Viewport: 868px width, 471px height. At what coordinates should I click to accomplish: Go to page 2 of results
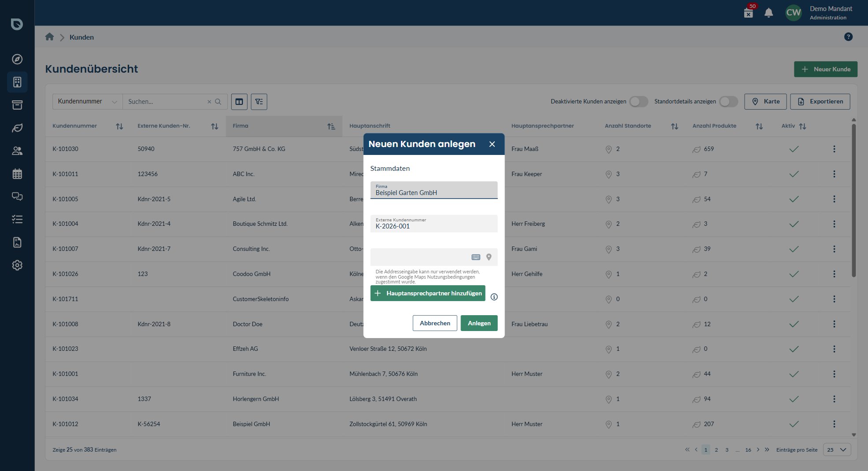(x=716, y=450)
